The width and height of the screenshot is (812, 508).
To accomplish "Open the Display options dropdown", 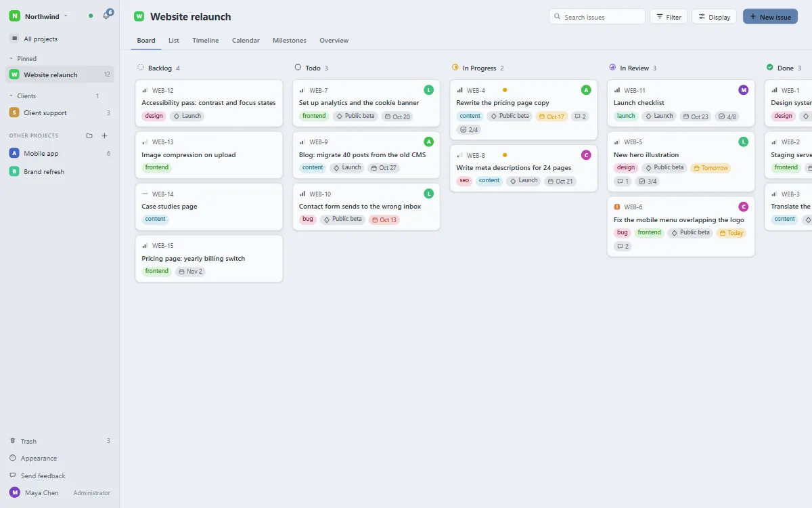I will 714,17.
